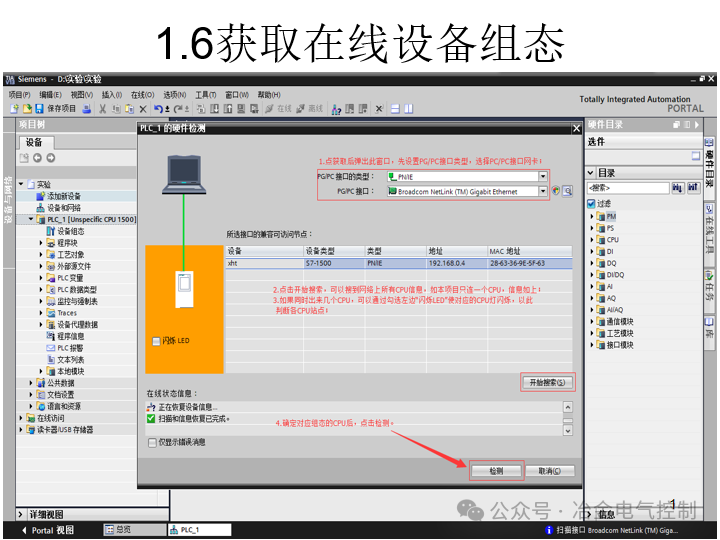Viewport: 720px width, 540px height.
Task: Click the Split editor horizontally icon
Action: tap(395, 109)
